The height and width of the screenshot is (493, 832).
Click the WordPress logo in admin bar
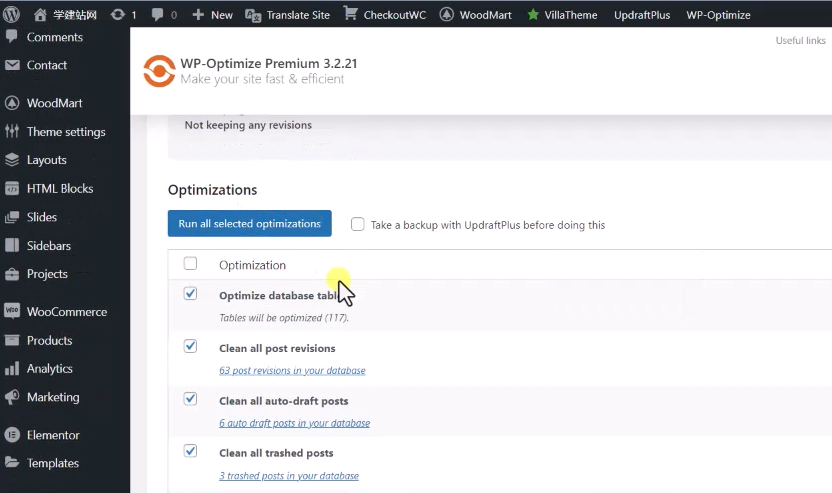(12, 15)
